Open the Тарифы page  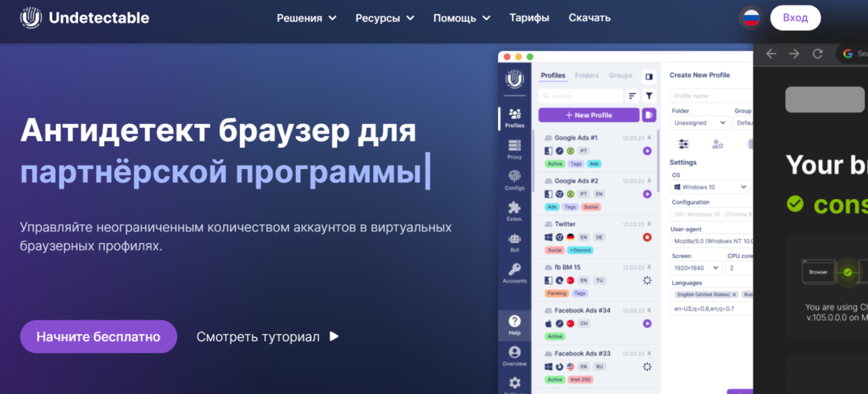point(529,17)
